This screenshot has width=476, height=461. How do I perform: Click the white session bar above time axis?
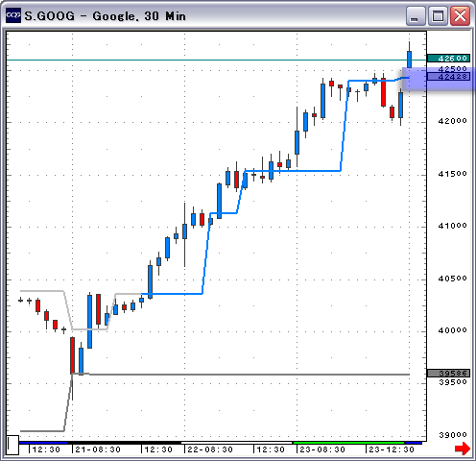pos(237,443)
